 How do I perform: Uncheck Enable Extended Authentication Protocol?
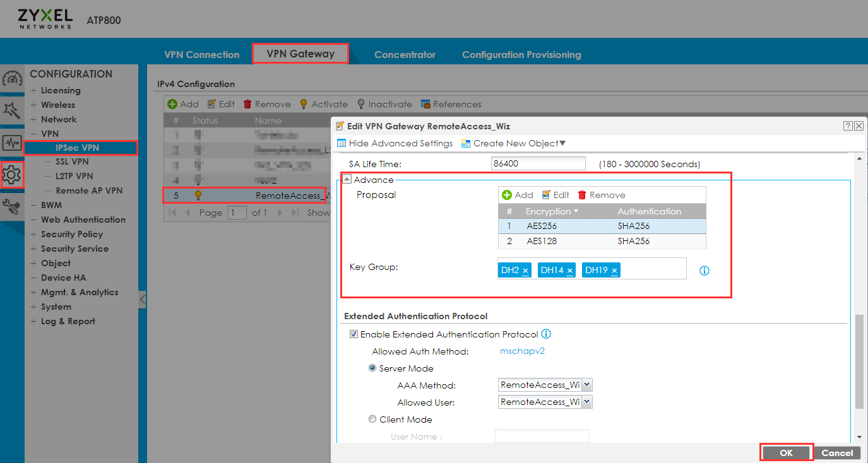[354, 334]
